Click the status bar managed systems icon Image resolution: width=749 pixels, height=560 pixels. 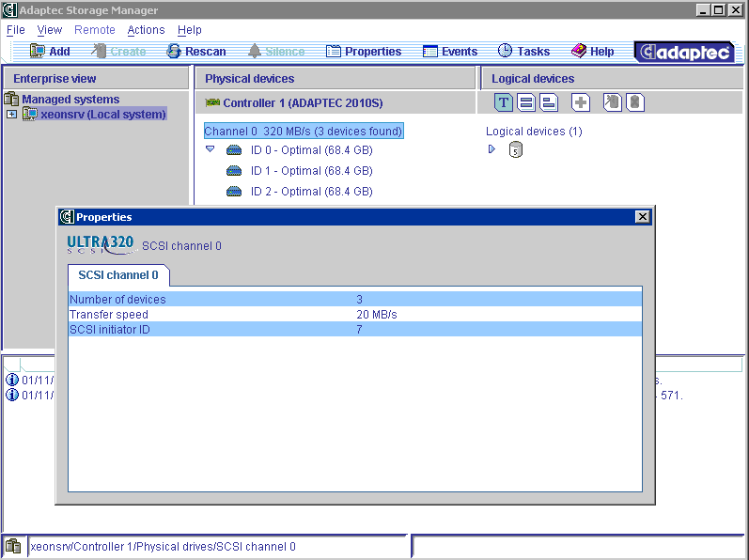pos(13,546)
